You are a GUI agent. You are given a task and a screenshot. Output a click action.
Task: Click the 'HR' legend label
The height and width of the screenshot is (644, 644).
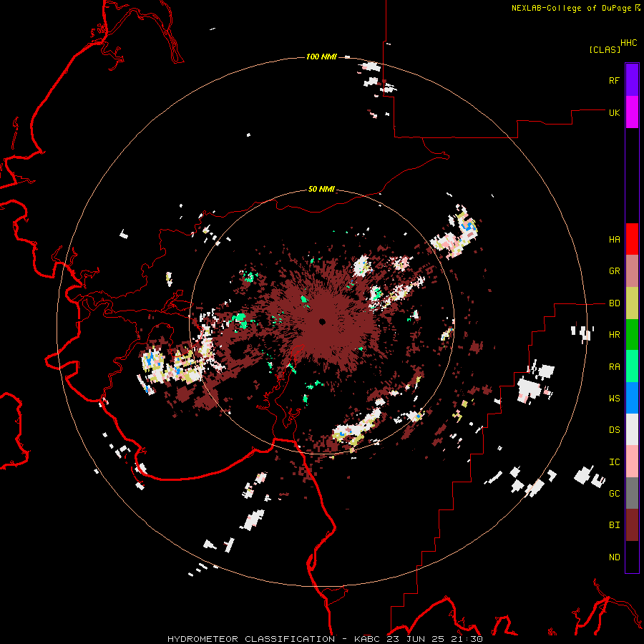click(614, 335)
